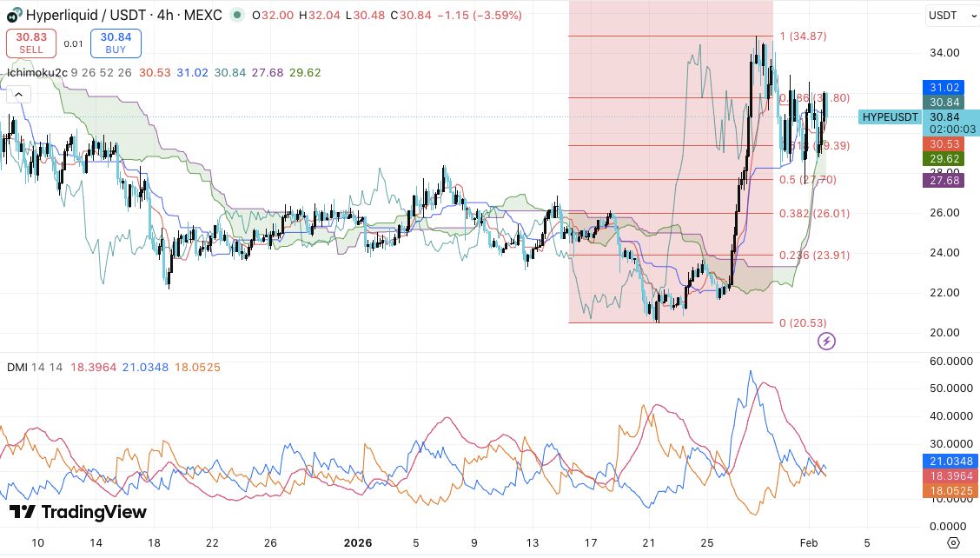
Task: Click the TradingView logo
Action: click(x=77, y=512)
